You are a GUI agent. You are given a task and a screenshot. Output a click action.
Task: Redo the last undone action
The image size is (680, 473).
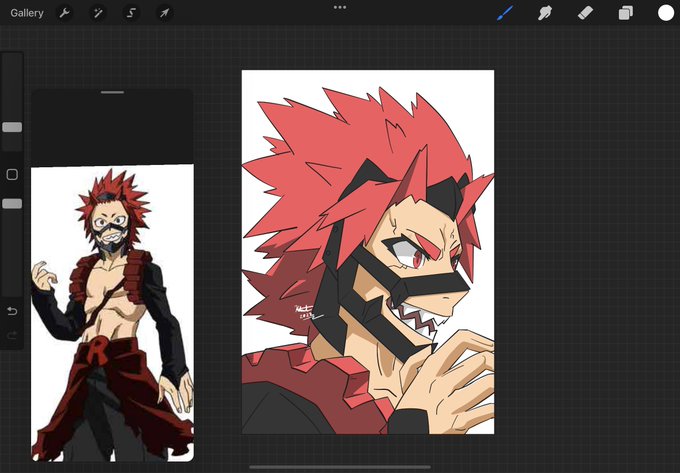point(12,335)
